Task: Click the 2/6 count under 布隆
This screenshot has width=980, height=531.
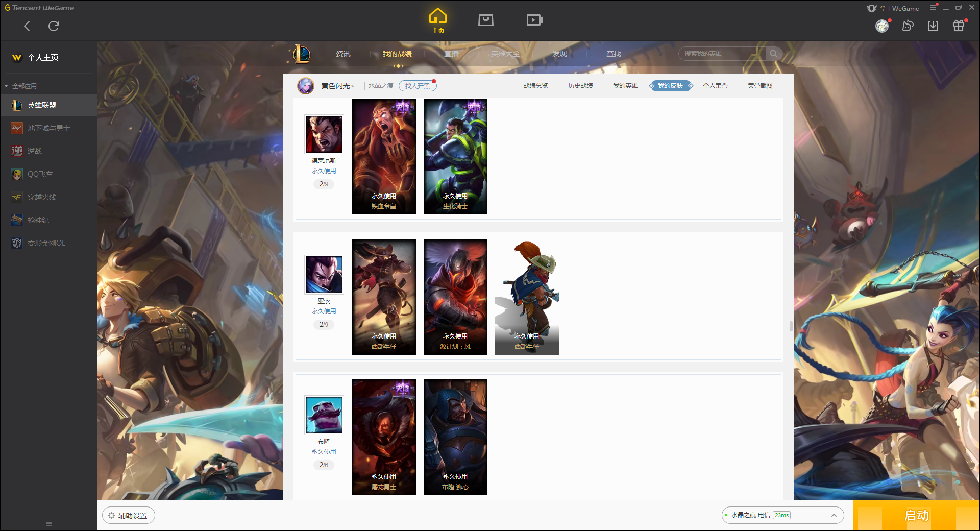Action: pos(324,465)
